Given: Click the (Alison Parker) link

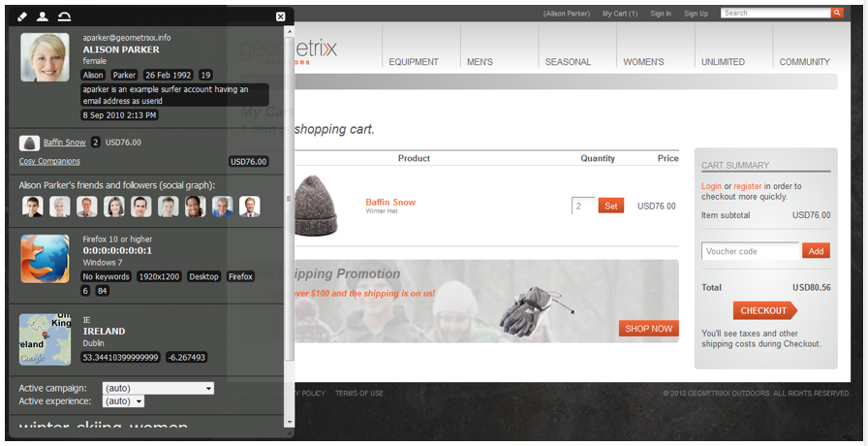Looking at the screenshot, I should click(x=567, y=14).
